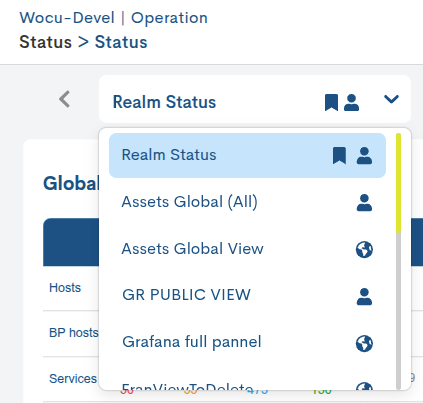Collapse sidebar with the left chevron

click(x=65, y=99)
